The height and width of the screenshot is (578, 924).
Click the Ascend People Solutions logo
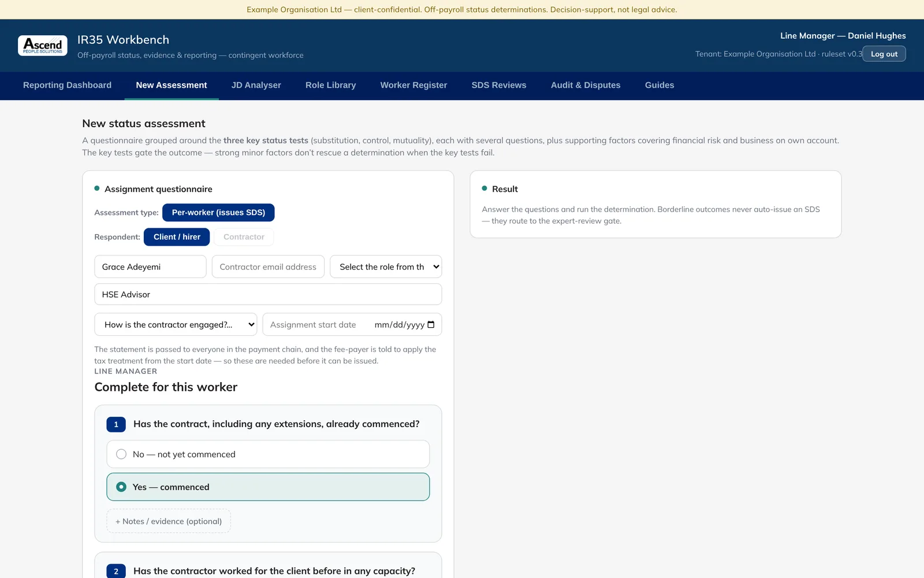pos(43,46)
